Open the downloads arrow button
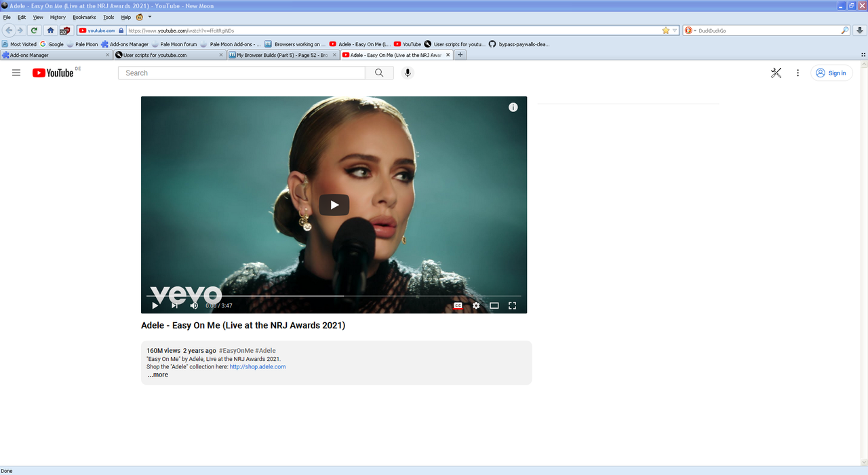Image resolution: width=868 pixels, height=475 pixels. pos(860,31)
